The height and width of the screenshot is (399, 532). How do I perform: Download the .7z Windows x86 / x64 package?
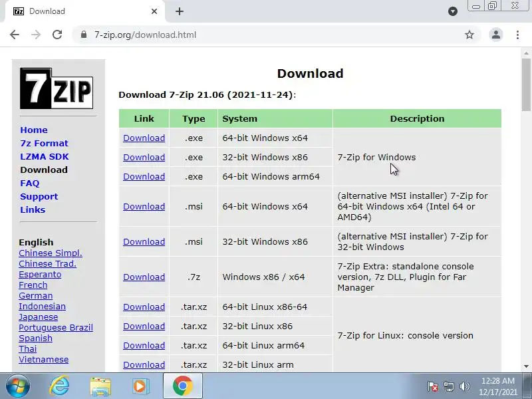[x=144, y=277]
